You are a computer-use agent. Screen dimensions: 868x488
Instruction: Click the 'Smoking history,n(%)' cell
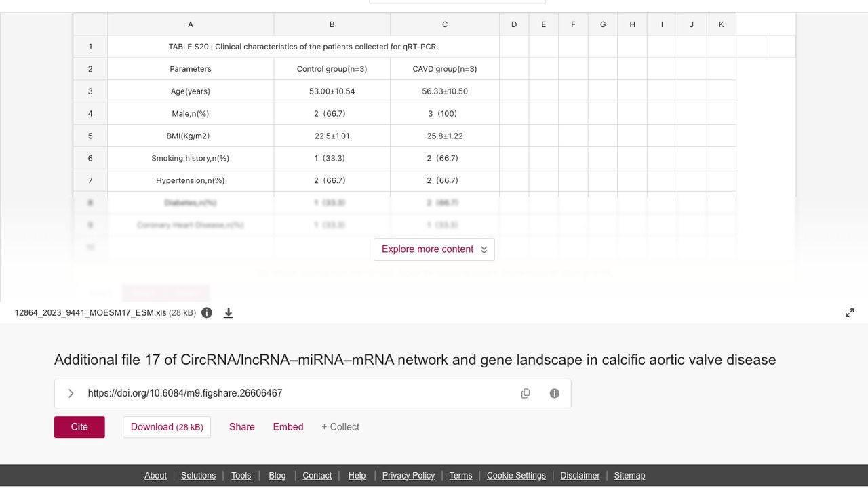[191, 159]
